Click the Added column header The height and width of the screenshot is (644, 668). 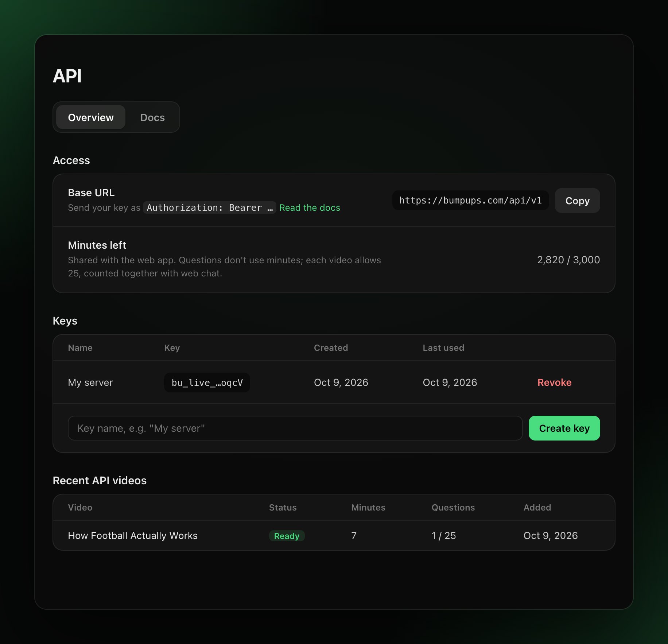point(537,507)
